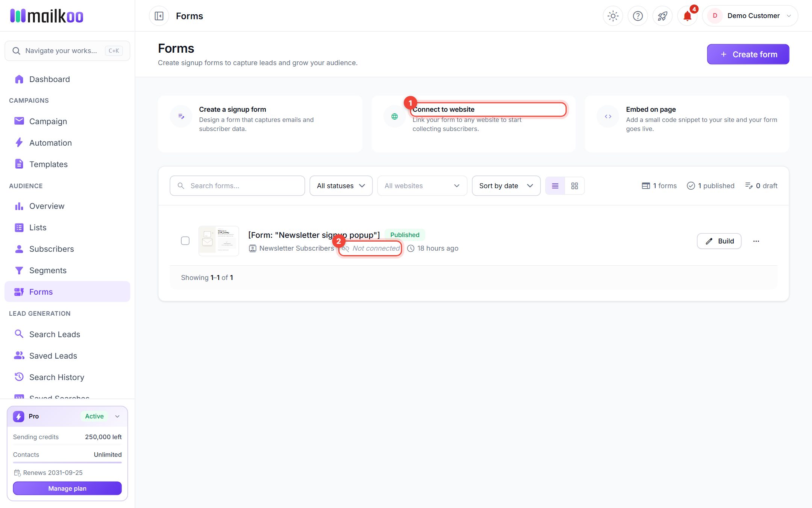Click the Lists icon in sidebar
The width and height of the screenshot is (812, 508).
click(19, 227)
